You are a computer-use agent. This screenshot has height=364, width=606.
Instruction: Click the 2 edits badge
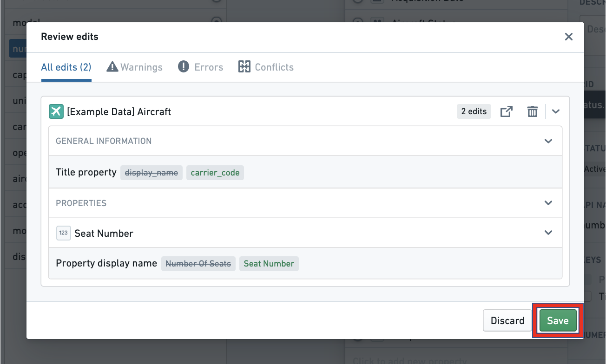click(474, 111)
